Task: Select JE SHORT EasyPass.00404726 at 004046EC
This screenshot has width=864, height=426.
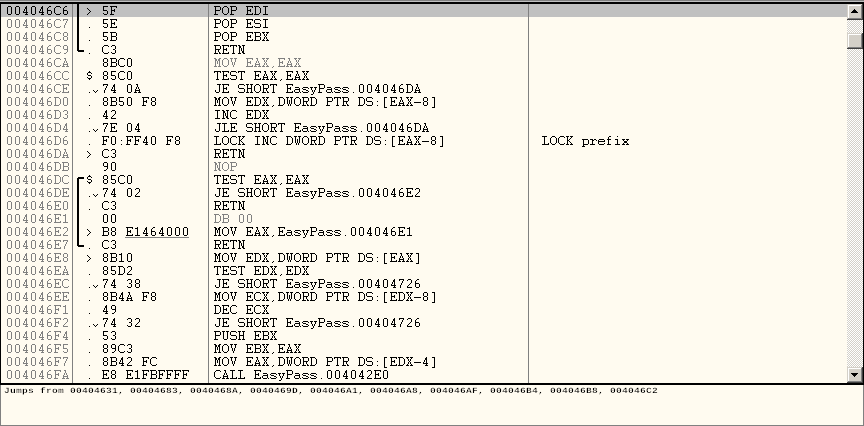Action: coord(317,284)
